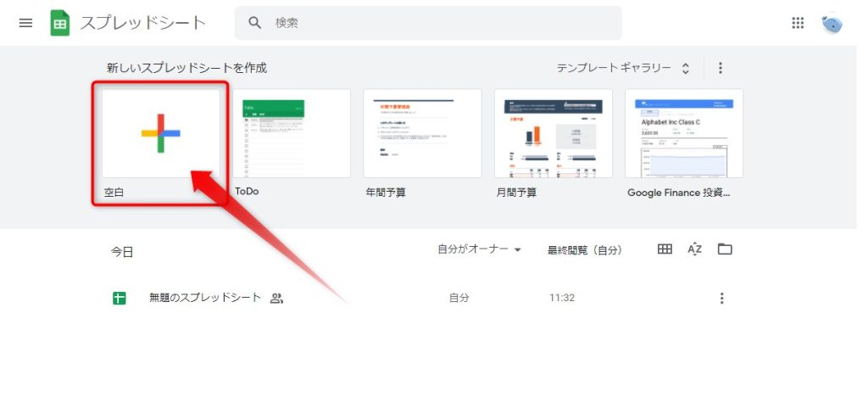Viewport: 868px width, 397px height.
Task: Select the 月間予算 template thumbnail
Action: (553, 133)
